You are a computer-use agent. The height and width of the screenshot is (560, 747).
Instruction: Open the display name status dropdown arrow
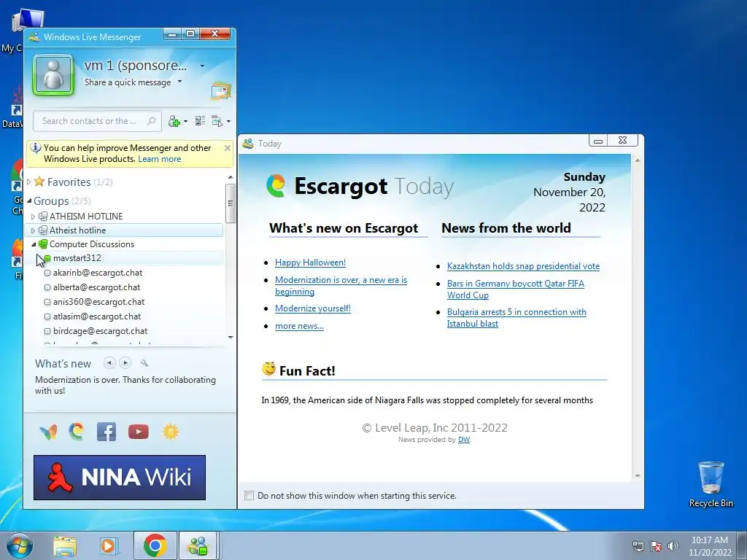[x=202, y=66]
